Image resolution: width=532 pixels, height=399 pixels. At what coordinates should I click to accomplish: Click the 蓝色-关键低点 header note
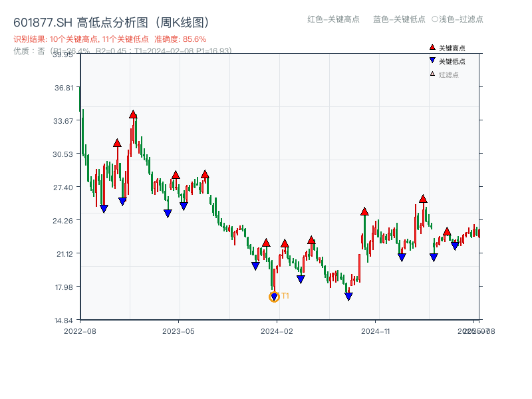click(399, 19)
